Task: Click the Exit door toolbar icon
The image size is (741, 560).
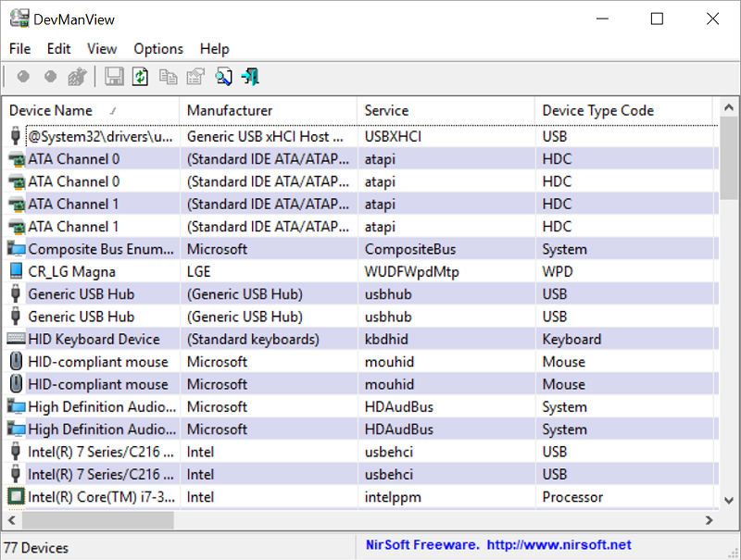Action: (x=250, y=77)
